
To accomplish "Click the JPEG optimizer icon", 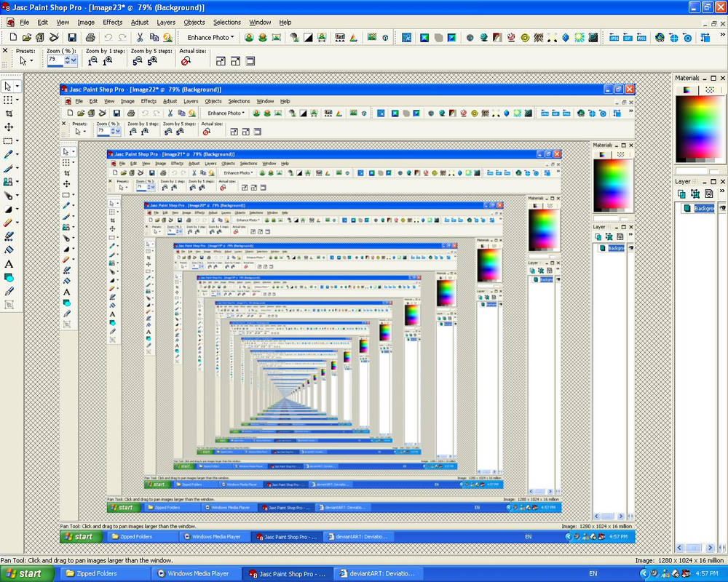I will [614, 38].
